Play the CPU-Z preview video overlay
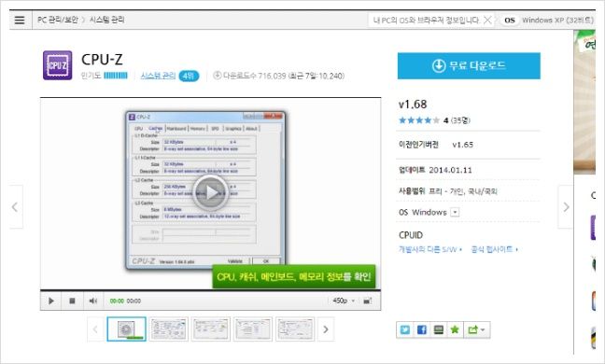605x364 pixels. pos(210,193)
